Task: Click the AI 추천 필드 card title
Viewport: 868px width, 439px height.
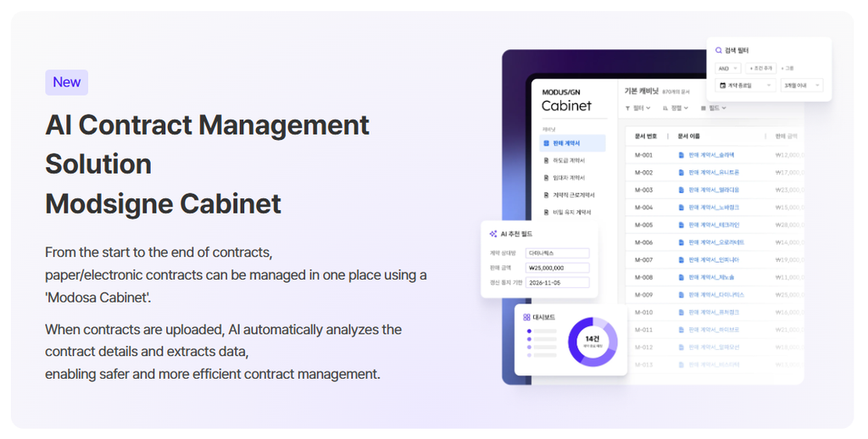Action: 516,234
